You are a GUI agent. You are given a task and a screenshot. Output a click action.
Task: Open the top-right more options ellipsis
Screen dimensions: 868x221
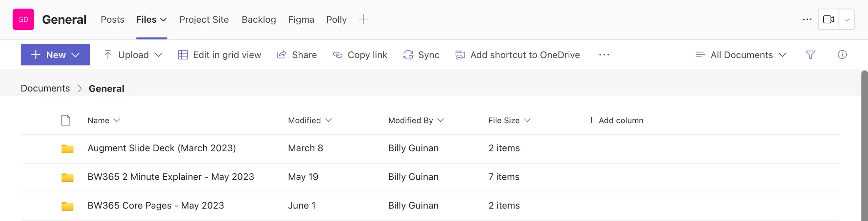click(807, 19)
